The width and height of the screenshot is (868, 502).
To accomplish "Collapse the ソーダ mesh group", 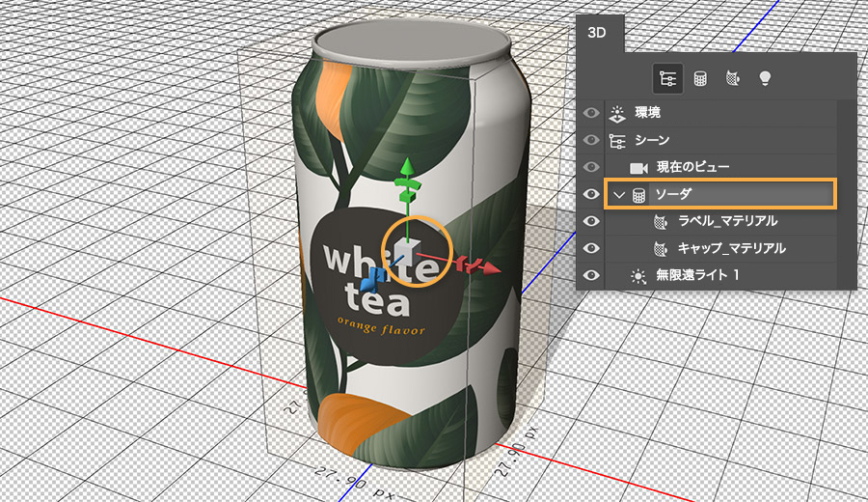I will click(619, 194).
